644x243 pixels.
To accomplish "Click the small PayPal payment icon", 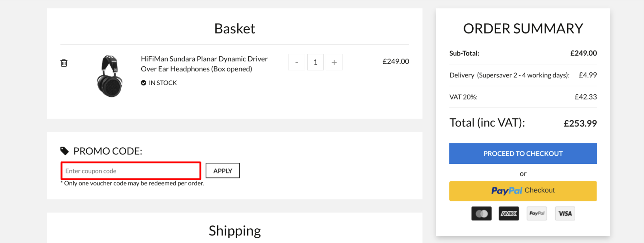I will 537,214.
